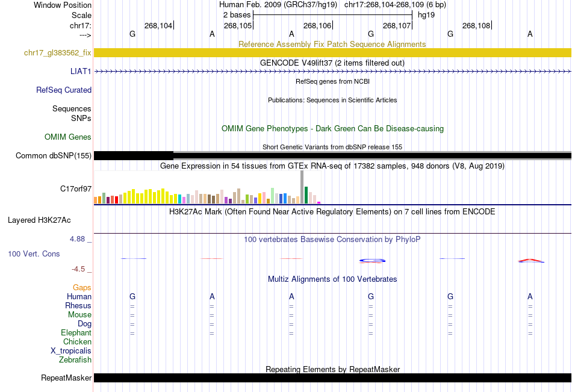This screenshot has height=392, width=572.
Task: Click the 268,104 ruler position
Action: (x=158, y=25)
